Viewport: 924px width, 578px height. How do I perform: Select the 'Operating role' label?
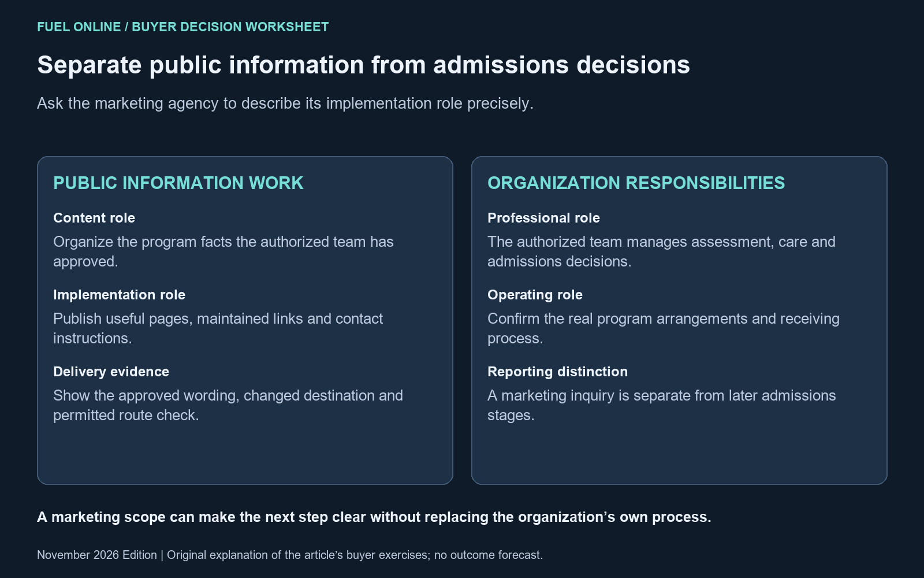pyautogui.click(x=535, y=295)
